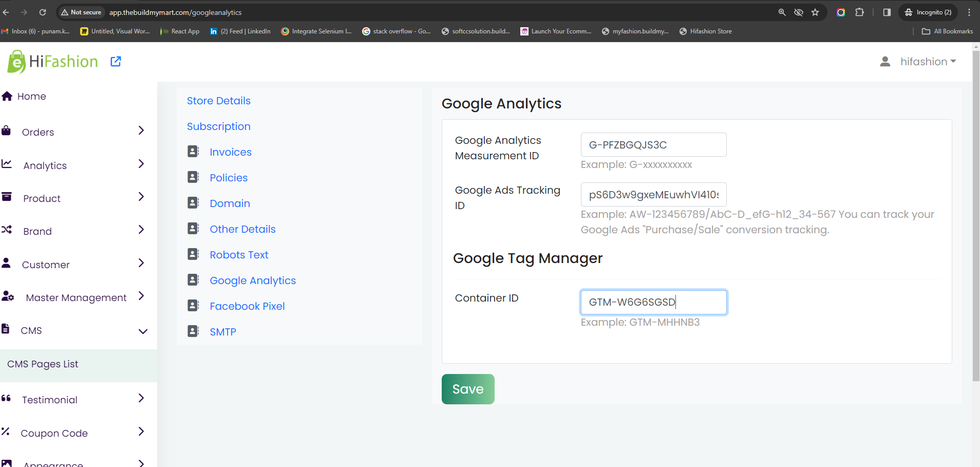Screen dimensions: 980x467
Task: Click the Customer person icon
Action: [x=6, y=263]
